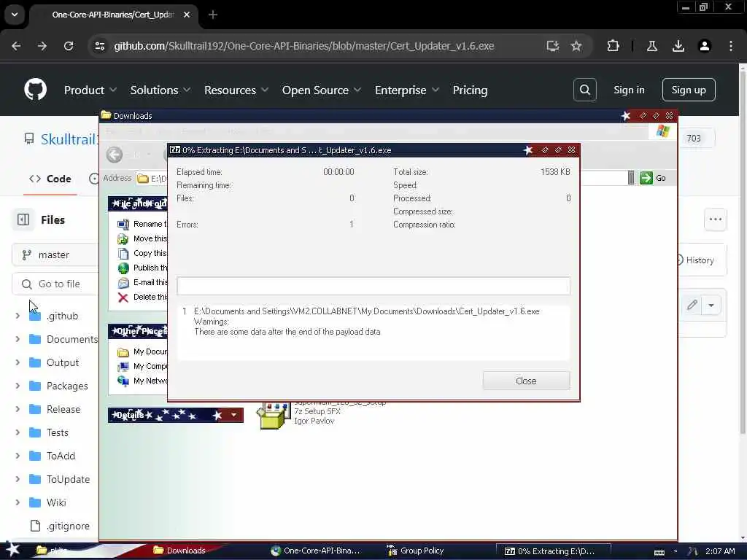
Task: Click browser forward arrow
Action: (x=42, y=46)
